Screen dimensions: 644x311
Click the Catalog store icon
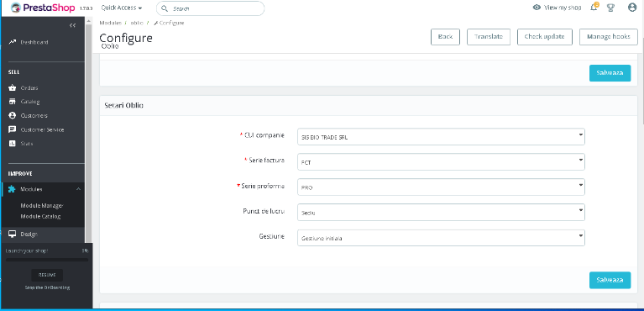(x=13, y=102)
